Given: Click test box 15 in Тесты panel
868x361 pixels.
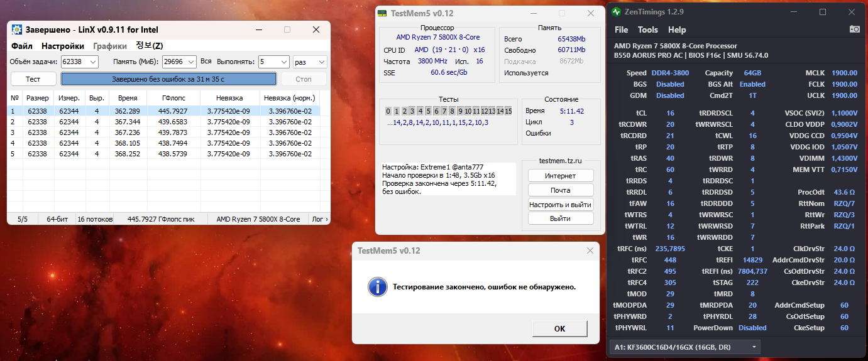Looking at the screenshot, I should click(508, 111).
